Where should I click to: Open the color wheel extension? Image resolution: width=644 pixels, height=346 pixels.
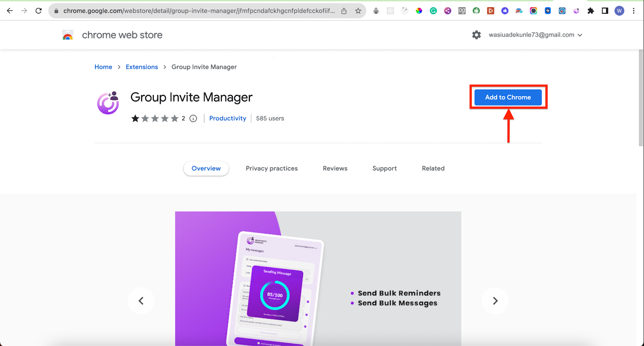(x=419, y=11)
